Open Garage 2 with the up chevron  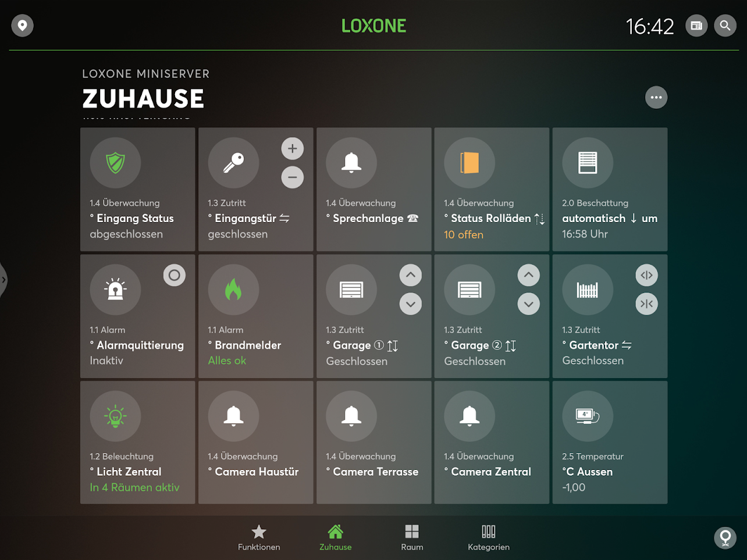click(x=529, y=275)
